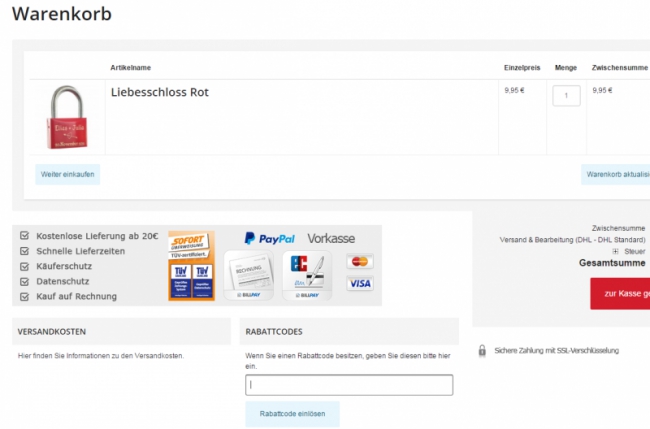
Task: Click checkbox icon beside Käuferschutz
Action: coord(24,266)
